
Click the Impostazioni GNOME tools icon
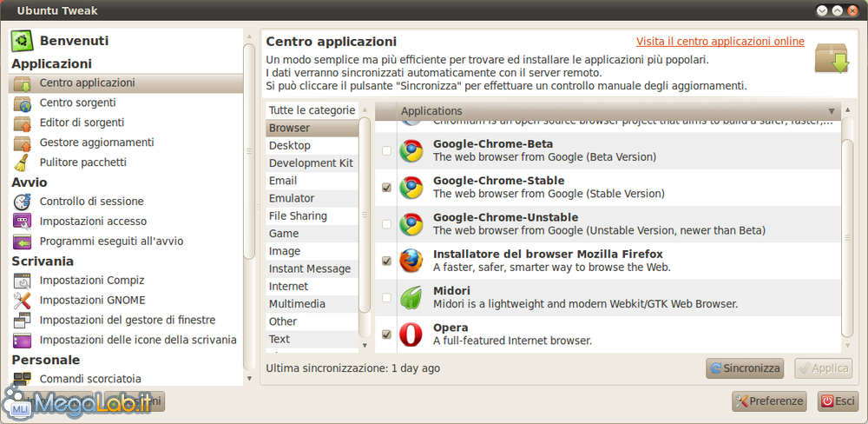tap(23, 301)
